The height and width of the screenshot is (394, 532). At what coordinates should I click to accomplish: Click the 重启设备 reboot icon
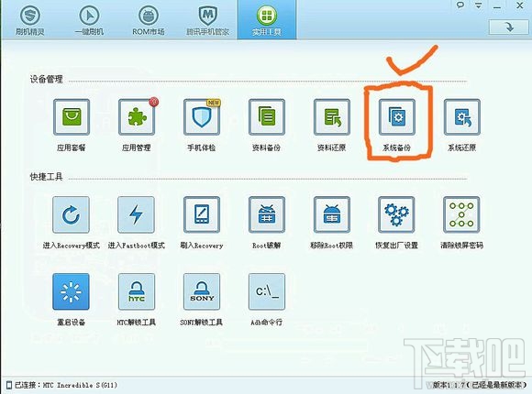71,291
